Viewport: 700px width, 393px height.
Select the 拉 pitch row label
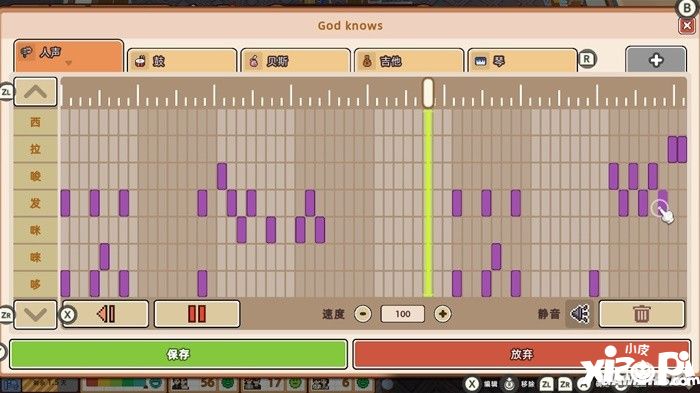click(35, 149)
